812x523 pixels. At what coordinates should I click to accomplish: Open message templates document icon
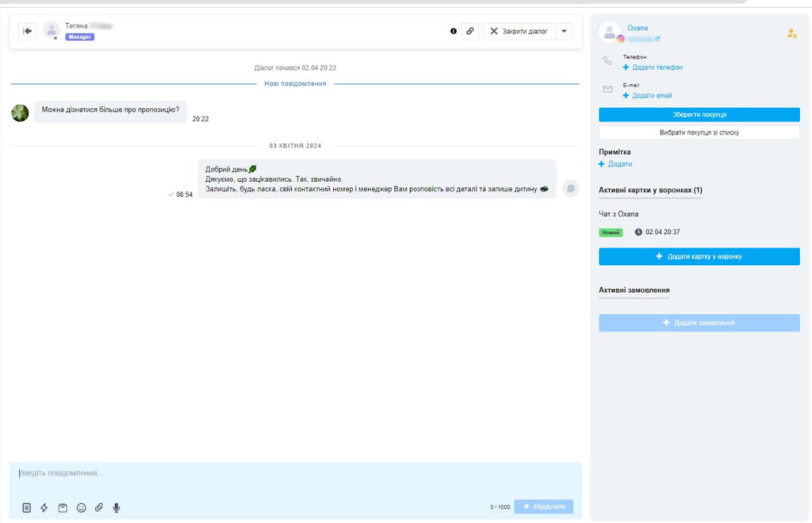[x=26, y=507]
